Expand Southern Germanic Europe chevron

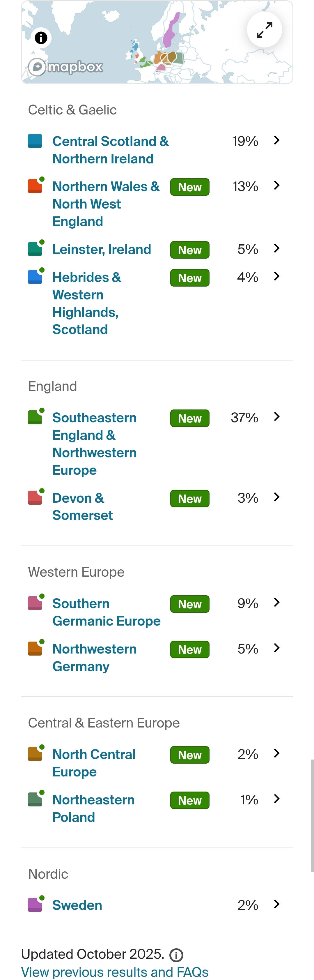pyautogui.click(x=276, y=602)
